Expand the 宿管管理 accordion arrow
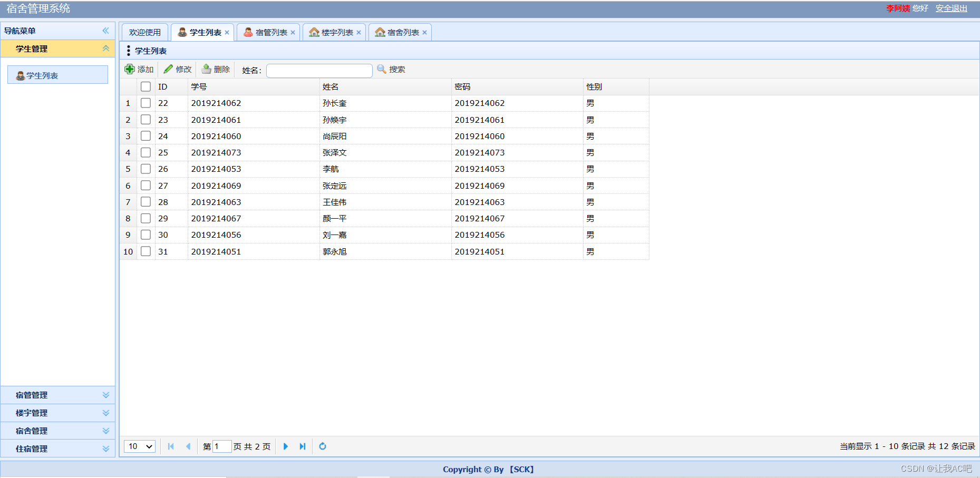Screen dimensions: 980x478 click(x=106, y=395)
